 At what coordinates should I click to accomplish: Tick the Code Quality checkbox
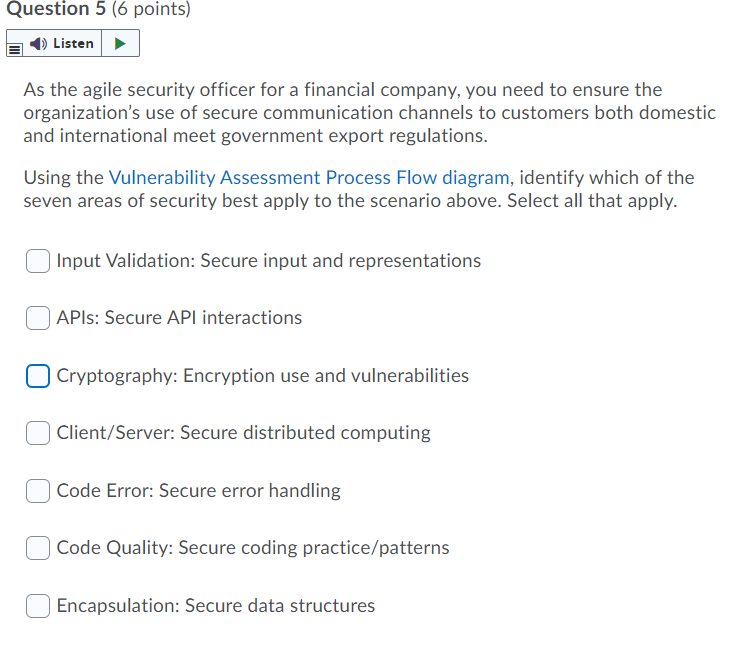[38, 548]
